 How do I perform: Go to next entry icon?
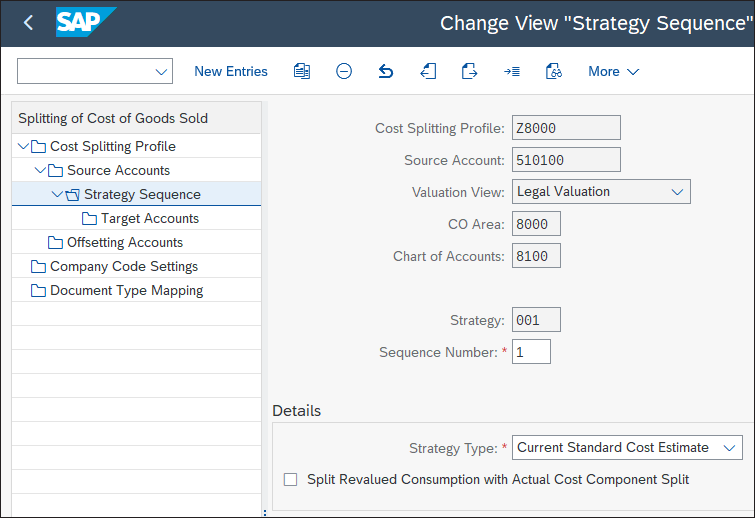469,71
